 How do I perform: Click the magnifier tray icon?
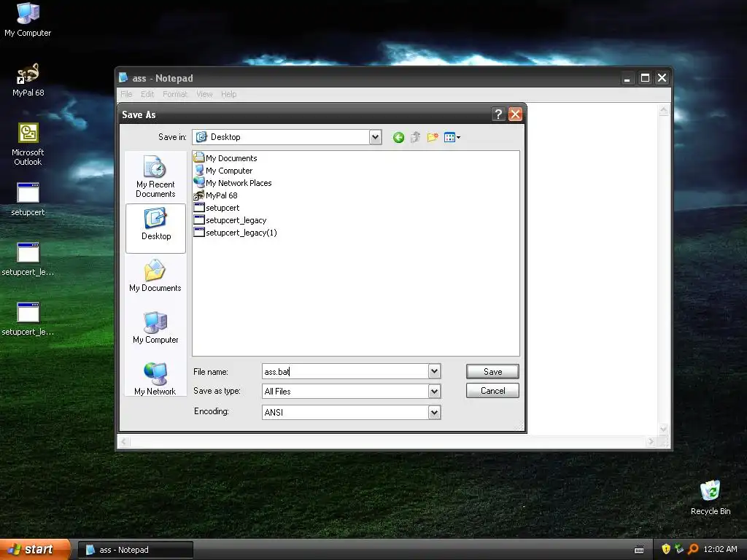click(x=693, y=549)
